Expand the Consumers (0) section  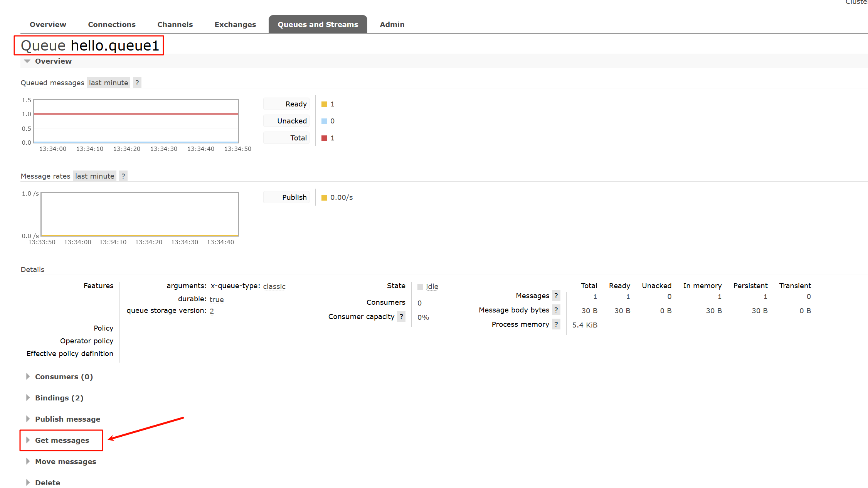pyautogui.click(x=64, y=377)
